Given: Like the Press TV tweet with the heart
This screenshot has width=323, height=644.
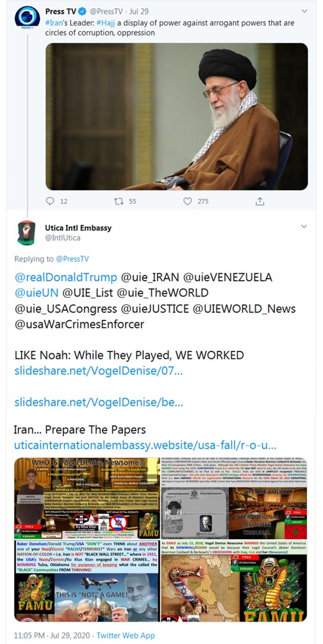Looking at the screenshot, I should coord(187,202).
